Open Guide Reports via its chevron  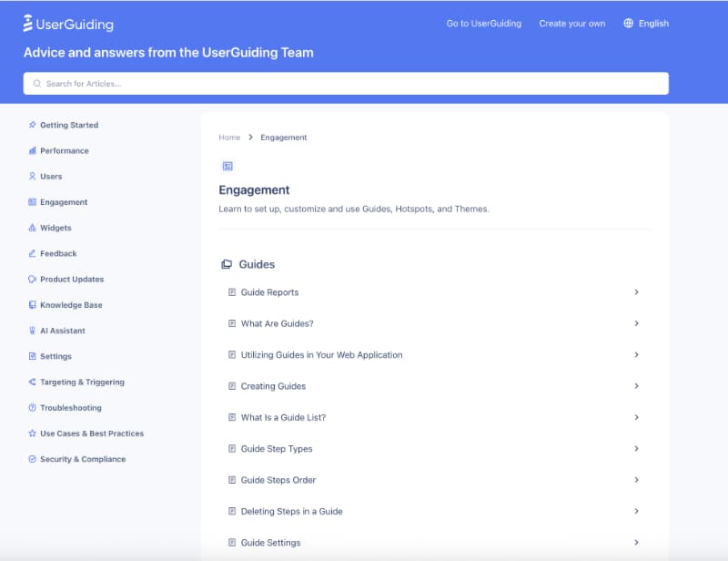(x=636, y=292)
